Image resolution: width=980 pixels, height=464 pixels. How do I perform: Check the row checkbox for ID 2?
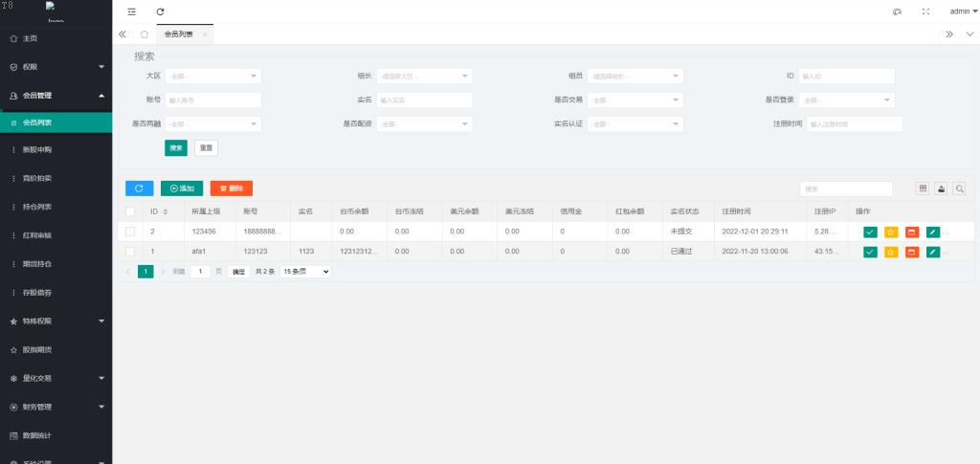click(x=130, y=232)
